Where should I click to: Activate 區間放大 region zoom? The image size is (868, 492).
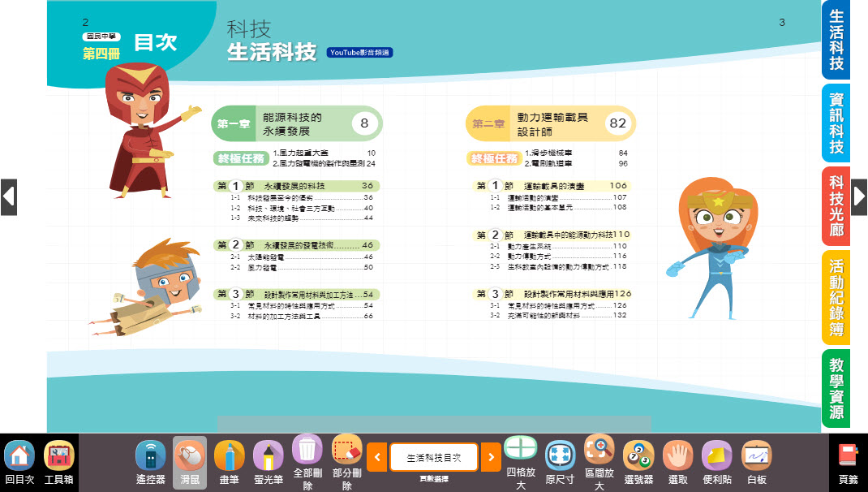599,463
